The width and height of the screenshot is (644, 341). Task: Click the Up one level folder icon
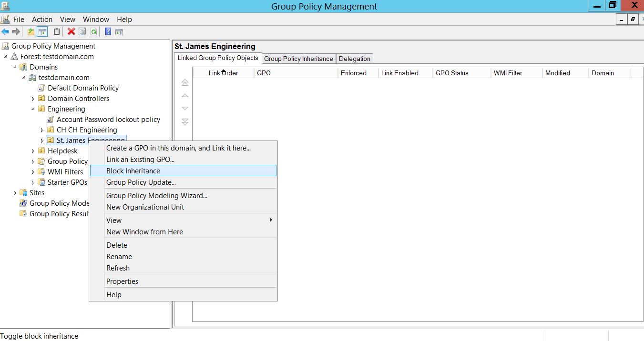(x=31, y=32)
